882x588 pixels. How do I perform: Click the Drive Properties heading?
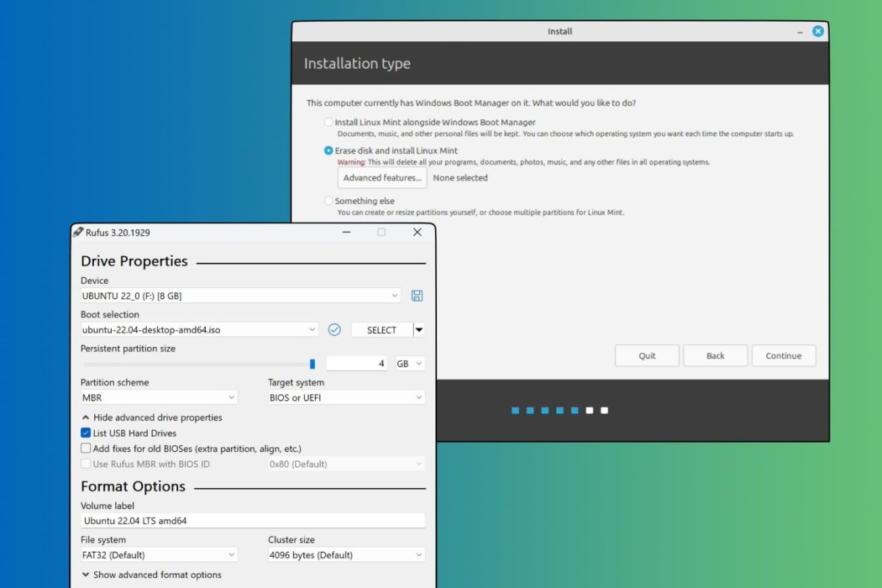[x=134, y=261]
